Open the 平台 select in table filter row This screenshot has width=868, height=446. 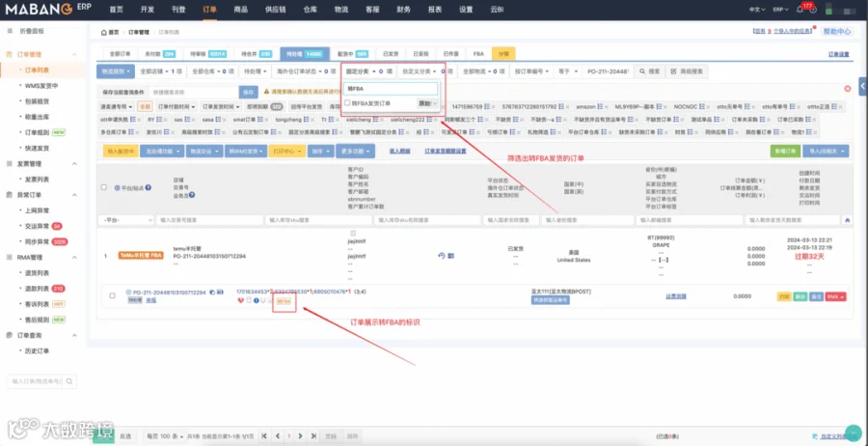point(125,220)
